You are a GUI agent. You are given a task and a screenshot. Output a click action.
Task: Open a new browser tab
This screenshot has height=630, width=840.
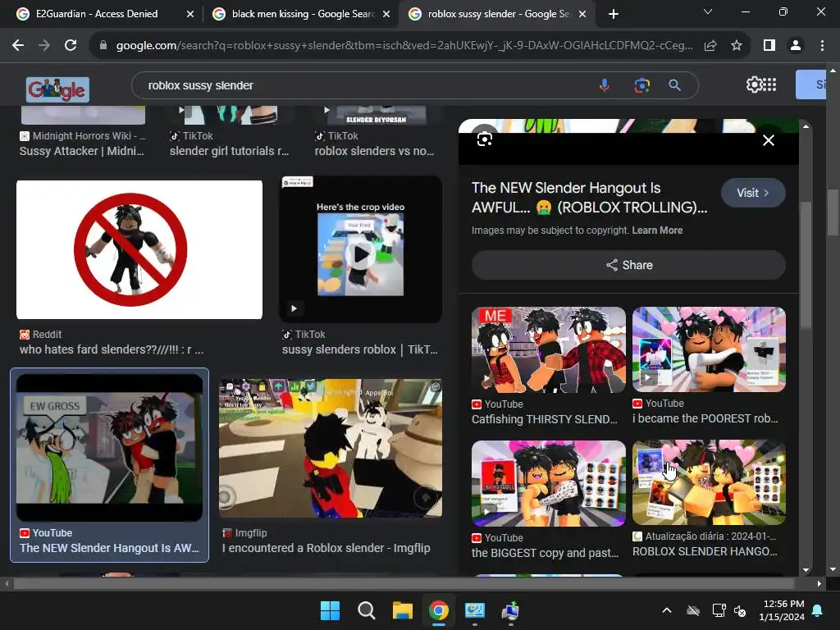(x=614, y=14)
